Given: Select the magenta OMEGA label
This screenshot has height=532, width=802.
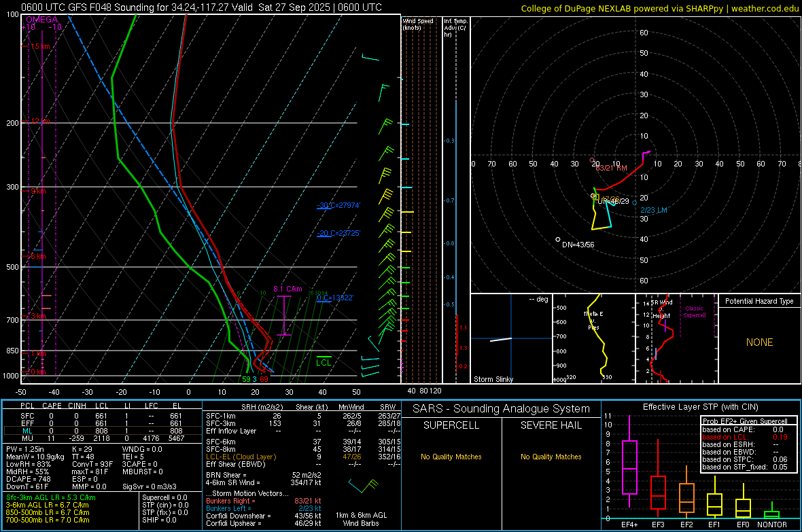Looking at the screenshot, I should (41, 20).
